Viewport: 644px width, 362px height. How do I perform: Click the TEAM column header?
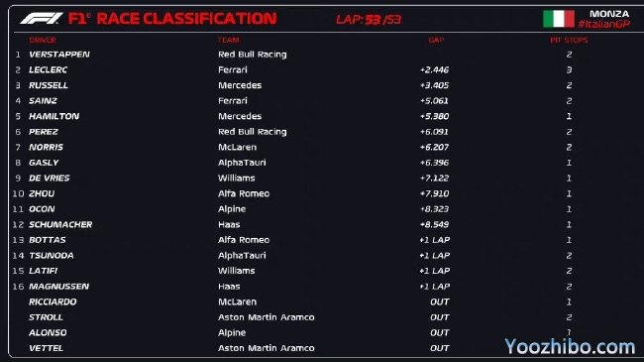click(228, 40)
